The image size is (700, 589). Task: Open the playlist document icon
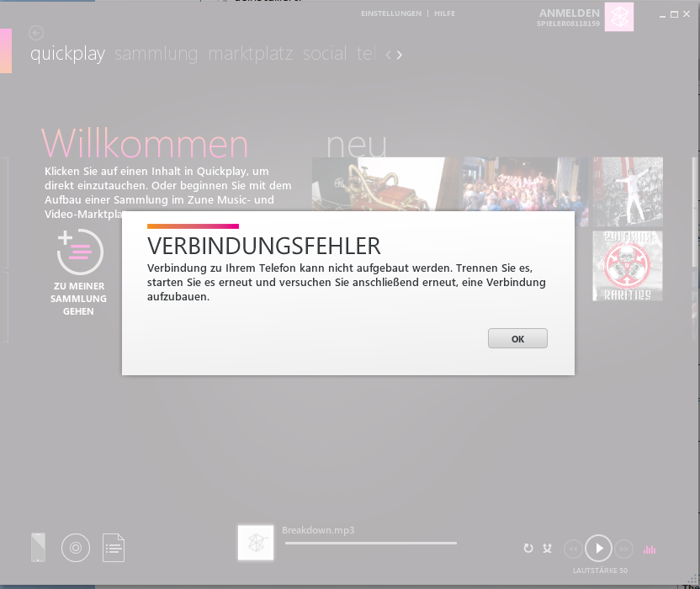pos(114,548)
